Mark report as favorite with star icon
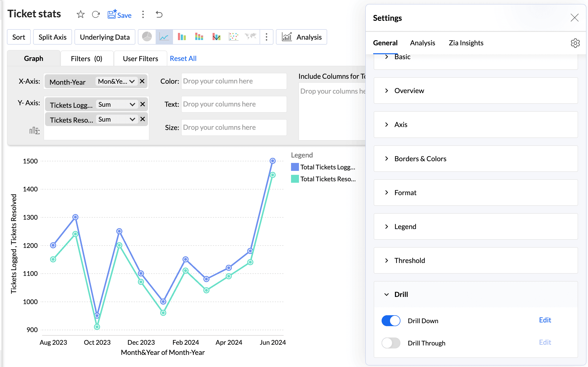This screenshot has width=588, height=367. coord(80,14)
